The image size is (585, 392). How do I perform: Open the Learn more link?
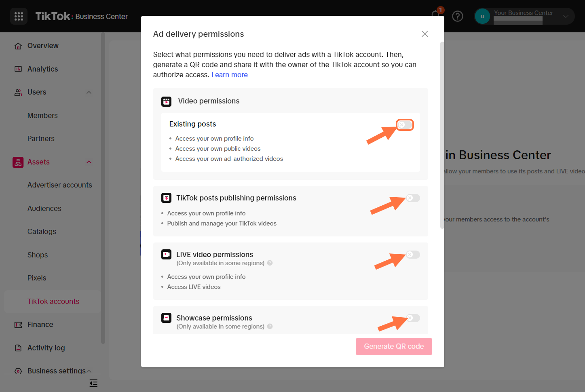pos(229,74)
